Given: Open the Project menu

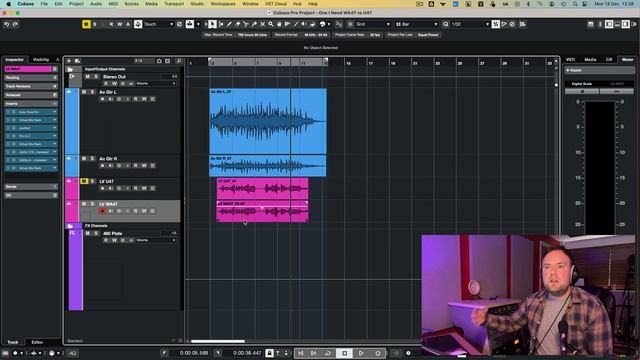Looking at the screenshot, I should 76,4.
